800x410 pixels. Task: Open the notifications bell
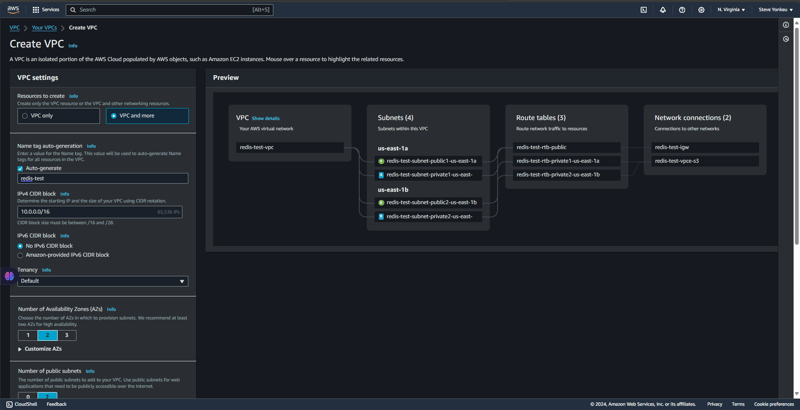click(663, 10)
